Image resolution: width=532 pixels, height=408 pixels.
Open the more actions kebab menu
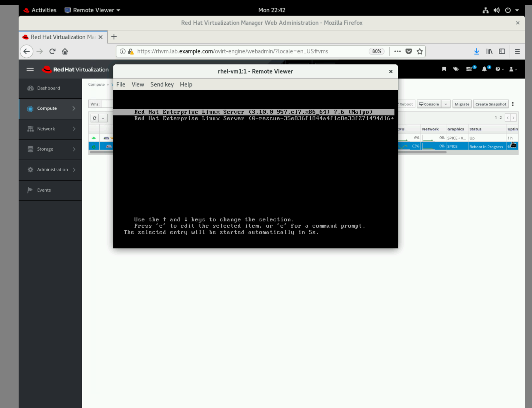tap(513, 104)
